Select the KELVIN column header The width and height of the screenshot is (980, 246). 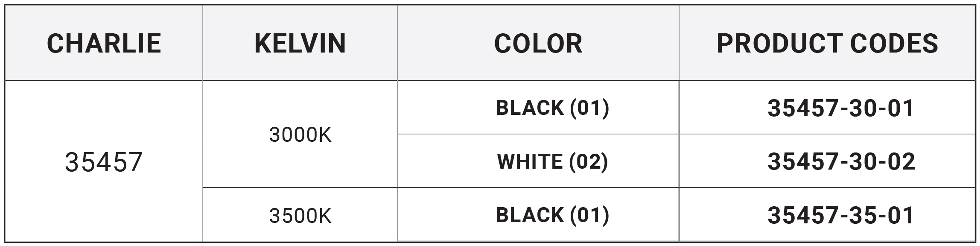coord(300,44)
